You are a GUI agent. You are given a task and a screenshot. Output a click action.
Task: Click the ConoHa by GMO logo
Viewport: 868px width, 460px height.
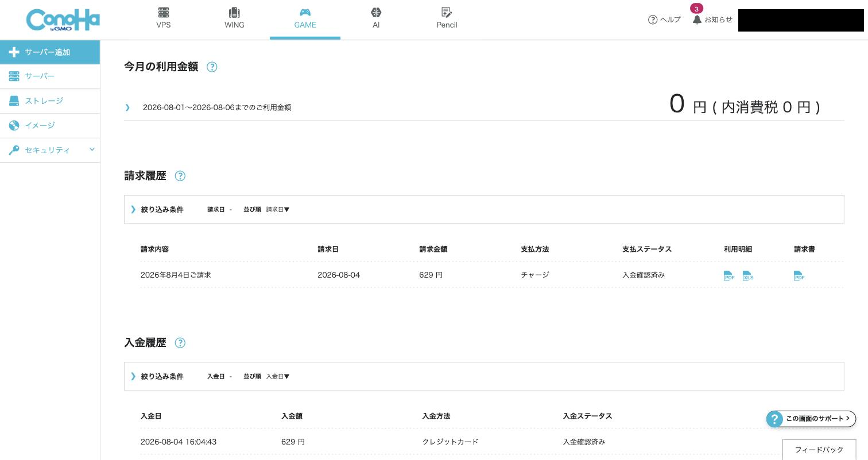click(x=63, y=20)
